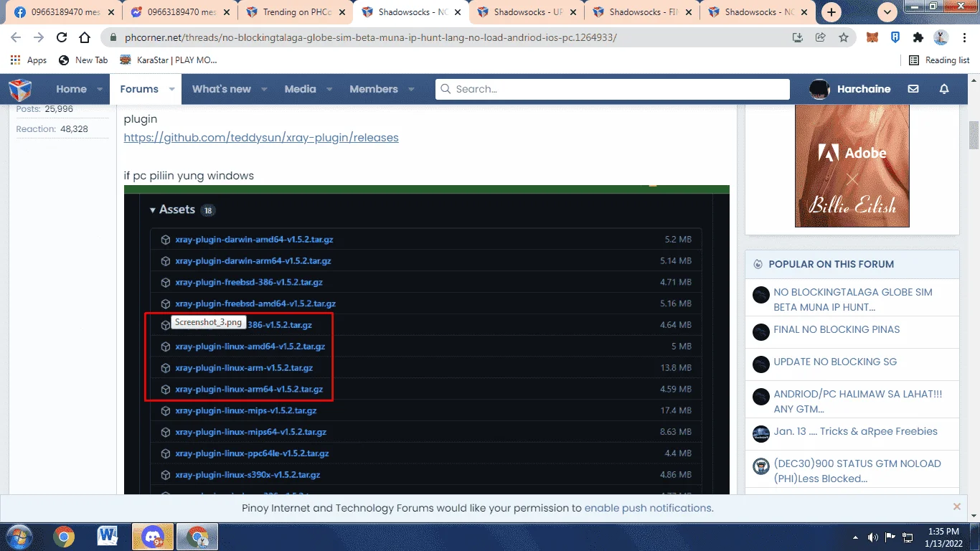Open the Home nav item
This screenshot has width=980, height=551.
click(71, 89)
